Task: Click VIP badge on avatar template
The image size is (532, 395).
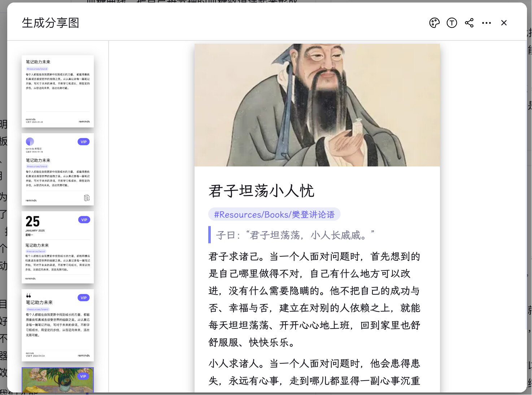Action: tap(84, 142)
